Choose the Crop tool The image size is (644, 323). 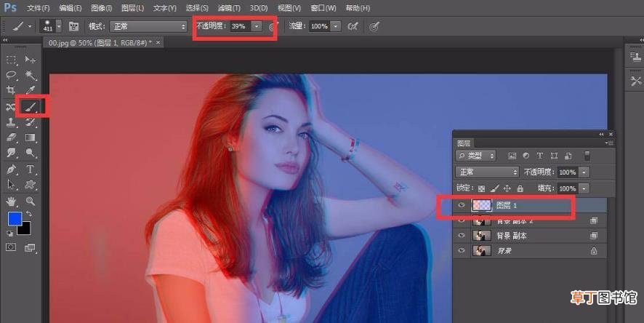11,90
